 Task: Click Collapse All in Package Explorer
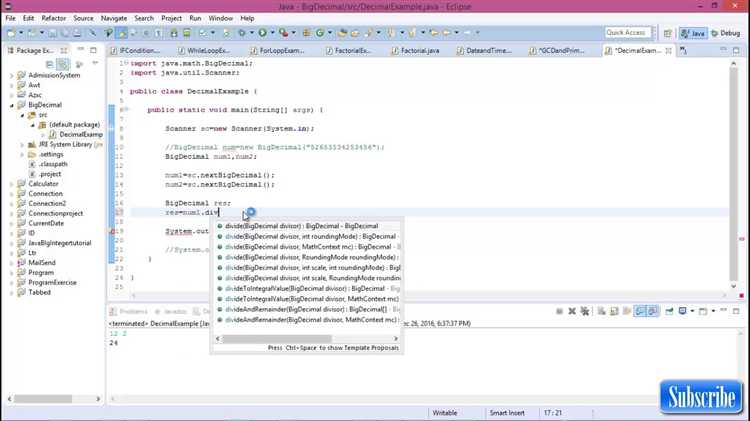50,64
